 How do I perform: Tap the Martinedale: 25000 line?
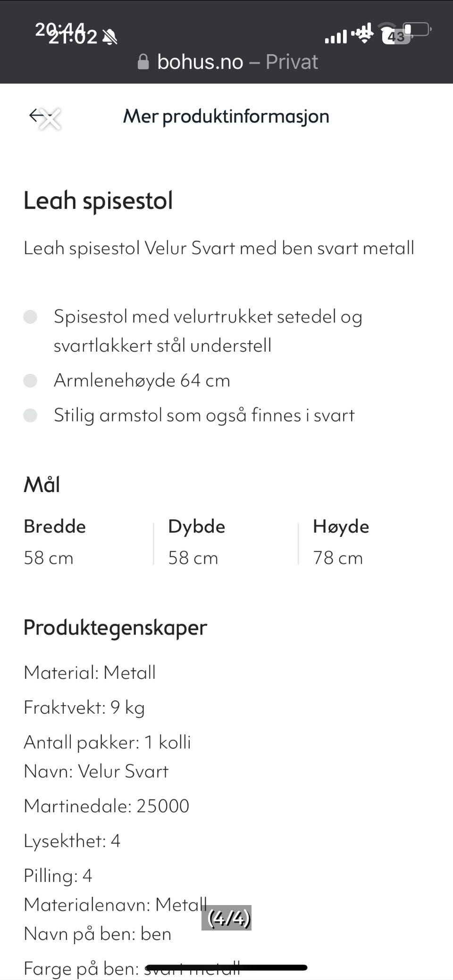(x=106, y=806)
